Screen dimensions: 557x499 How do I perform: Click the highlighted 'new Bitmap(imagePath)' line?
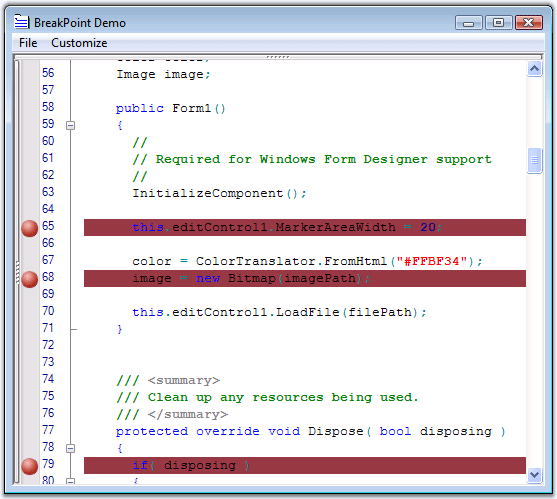305,279
